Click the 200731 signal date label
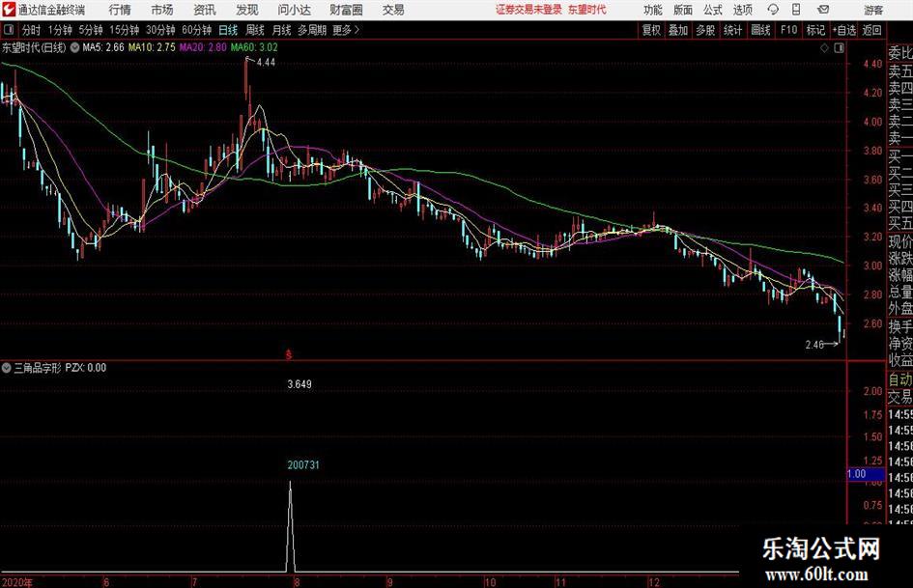The width and height of the screenshot is (913, 588). (303, 464)
